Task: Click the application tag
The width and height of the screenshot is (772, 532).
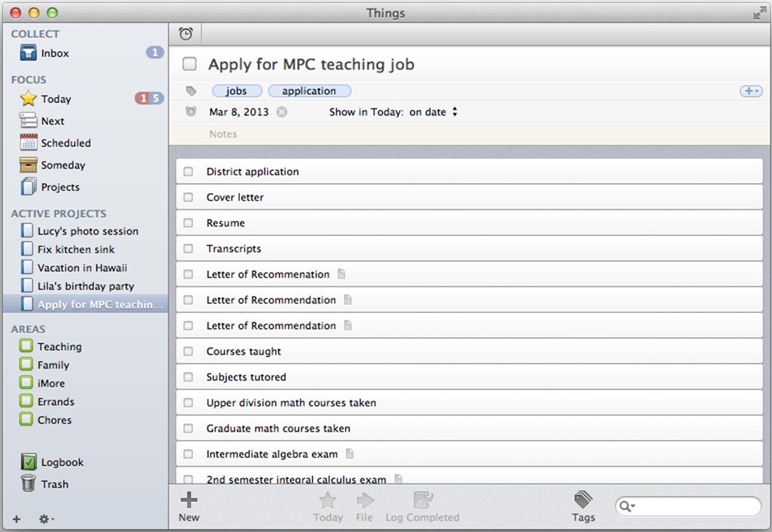Action: [309, 91]
